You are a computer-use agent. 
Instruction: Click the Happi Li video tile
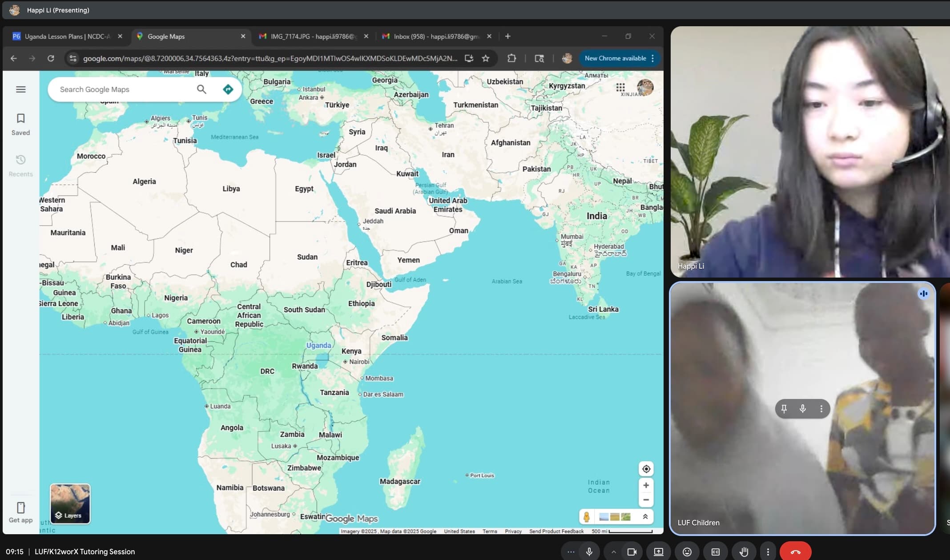810,152
